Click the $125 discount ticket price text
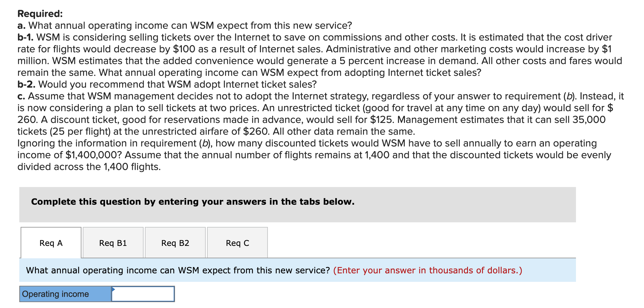The width and height of the screenshot is (644, 308). tap(380, 119)
